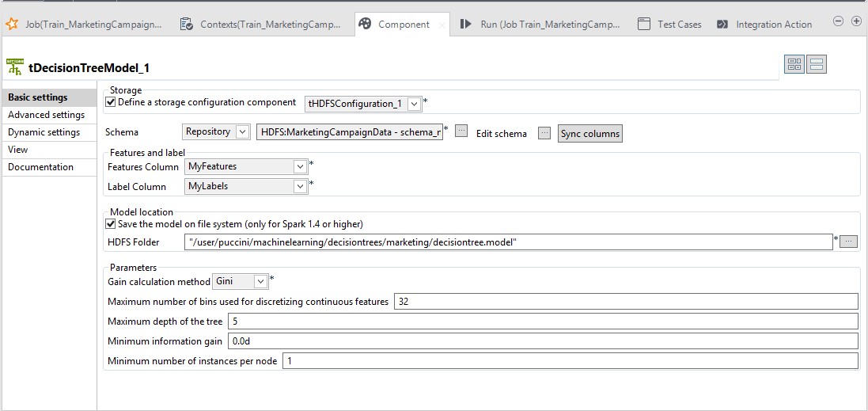The width and height of the screenshot is (868, 411).
Task: Toggle Save the model on file system
Action: click(111, 224)
